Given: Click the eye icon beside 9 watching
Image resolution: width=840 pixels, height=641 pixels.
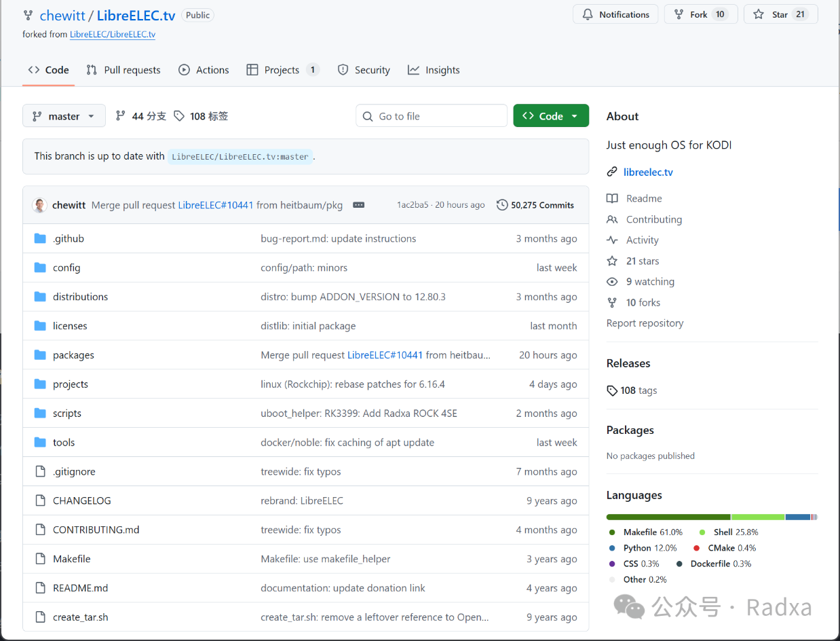Looking at the screenshot, I should [x=612, y=282].
